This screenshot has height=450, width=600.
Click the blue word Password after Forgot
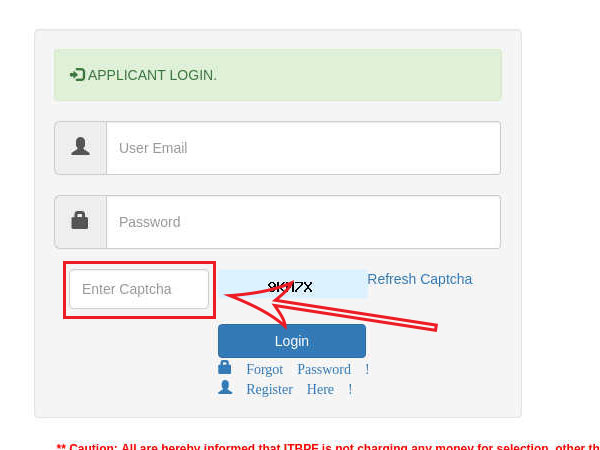pos(324,370)
